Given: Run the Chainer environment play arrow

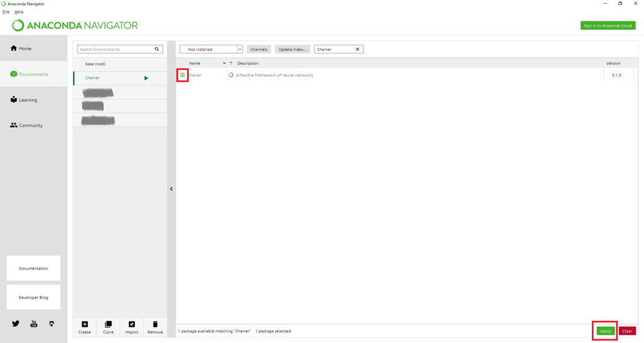Looking at the screenshot, I should point(146,78).
